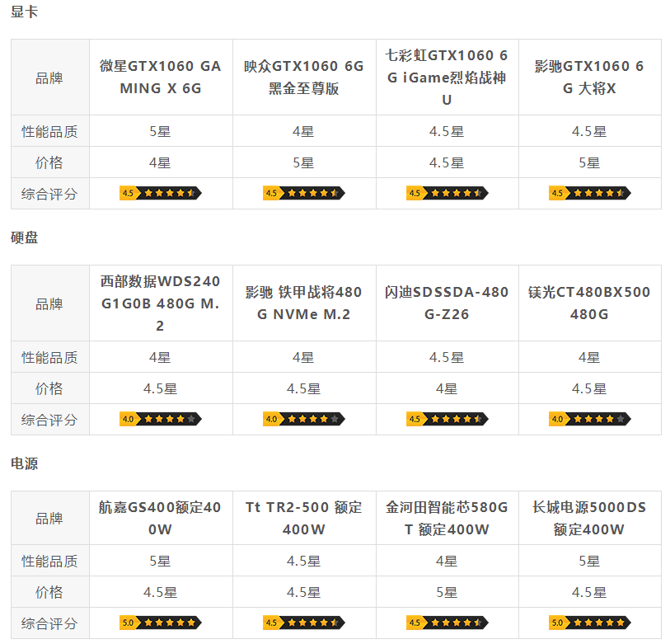
Task: Click 综合评分 row label in the 电源 table
Action: 49,623
